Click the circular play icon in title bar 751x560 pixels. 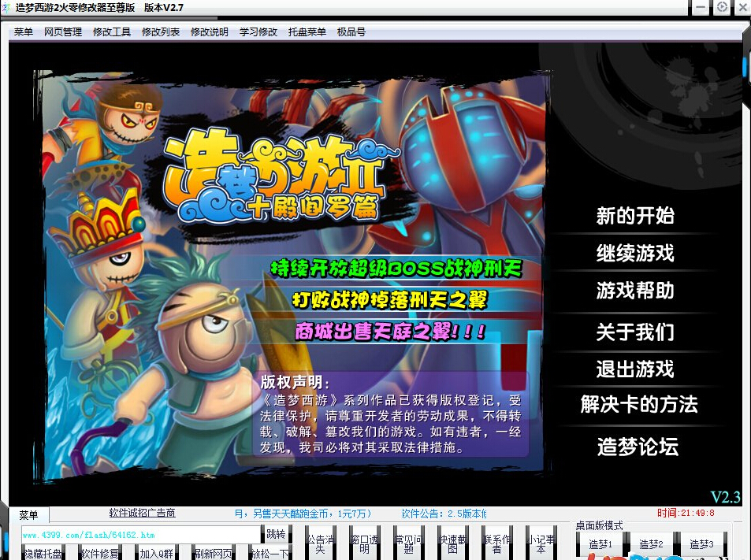pos(722,7)
